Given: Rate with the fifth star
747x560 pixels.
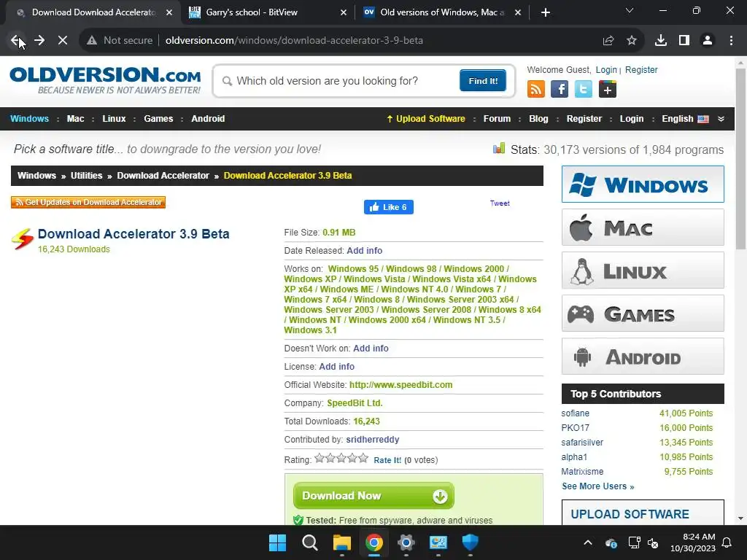Looking at the screenshot, I should tap(363, 458).
